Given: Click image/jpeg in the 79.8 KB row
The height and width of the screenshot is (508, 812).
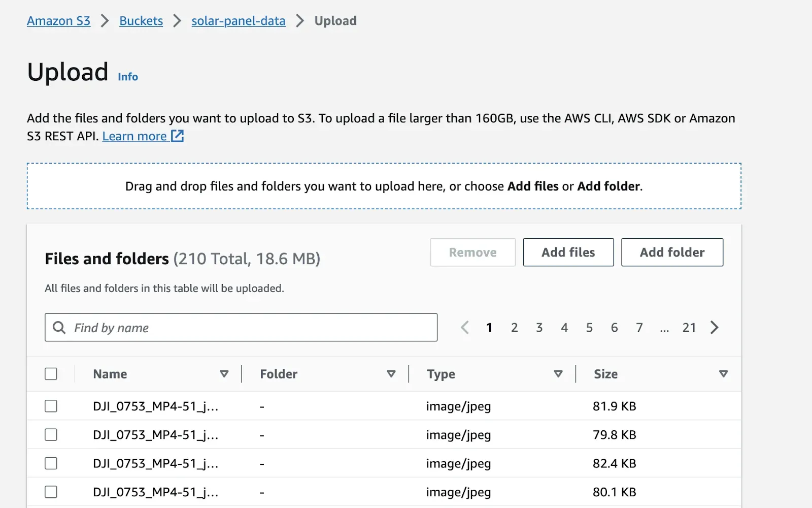Looking at the screenshot, I should pos(459,435).
